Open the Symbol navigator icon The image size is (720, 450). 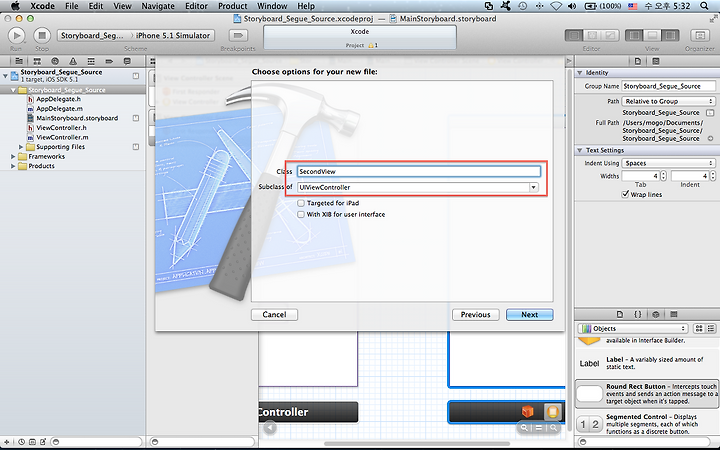point(37,61)
